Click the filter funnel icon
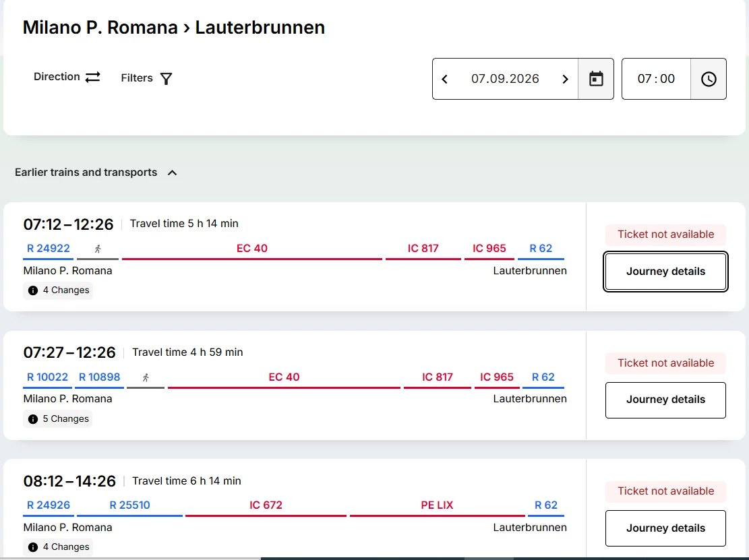The image size is (749, 560). pyautogui.click(x=166, y=78)
